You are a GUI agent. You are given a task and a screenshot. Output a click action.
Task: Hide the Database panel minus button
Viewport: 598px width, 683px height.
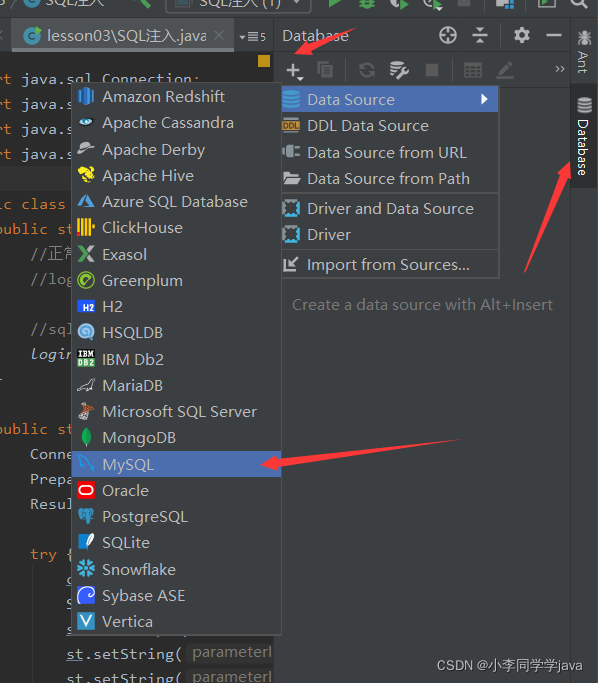tap(554, 35)
